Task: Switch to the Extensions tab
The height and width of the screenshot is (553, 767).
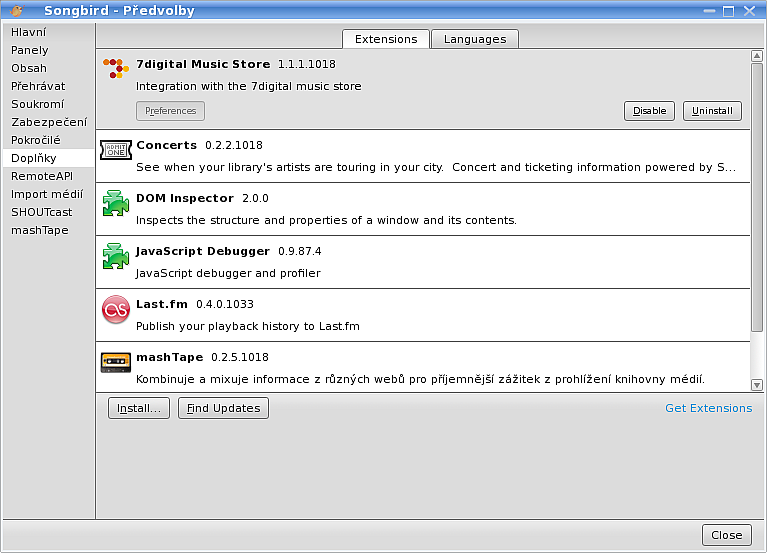Action: (x=386, y=39)
